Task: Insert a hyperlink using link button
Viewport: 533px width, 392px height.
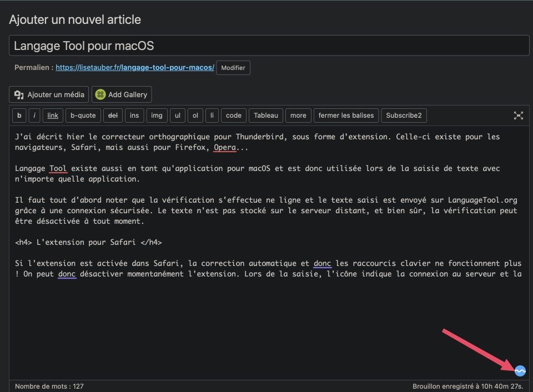Action: pos(53,115)
